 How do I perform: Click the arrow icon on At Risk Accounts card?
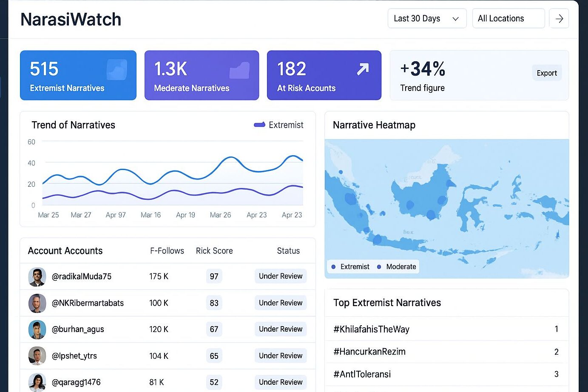pos(363,69)
